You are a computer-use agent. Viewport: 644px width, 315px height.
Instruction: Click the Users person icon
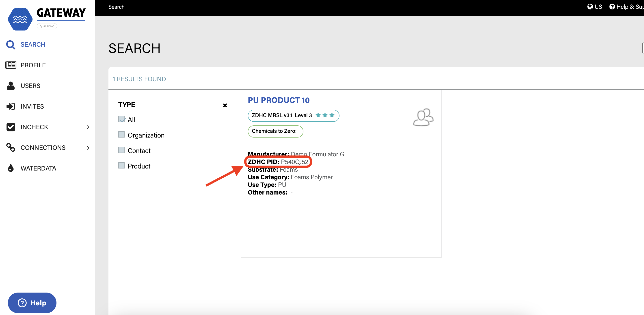tap(11, 86)
